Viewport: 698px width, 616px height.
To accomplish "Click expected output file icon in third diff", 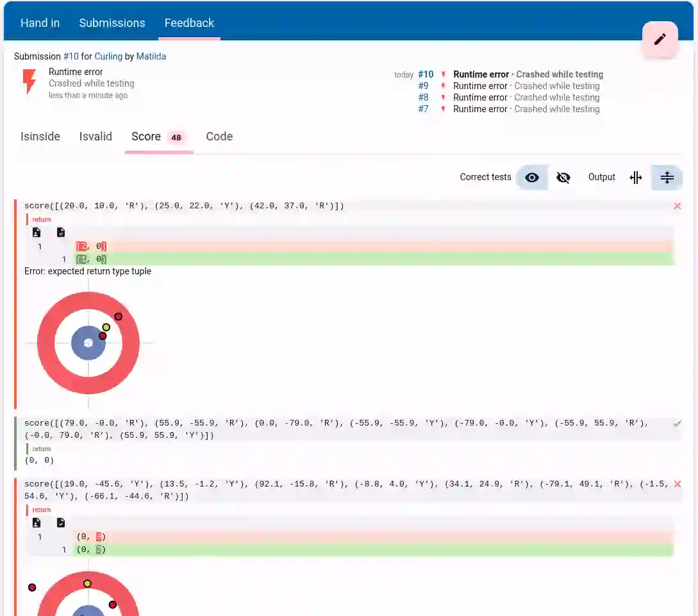I will point(61,522).
